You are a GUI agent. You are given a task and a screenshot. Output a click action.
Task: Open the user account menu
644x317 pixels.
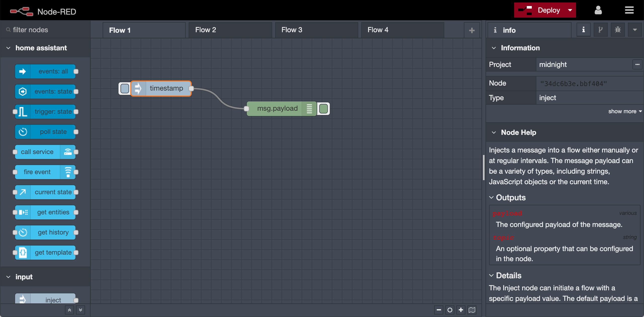click(598, 10)
